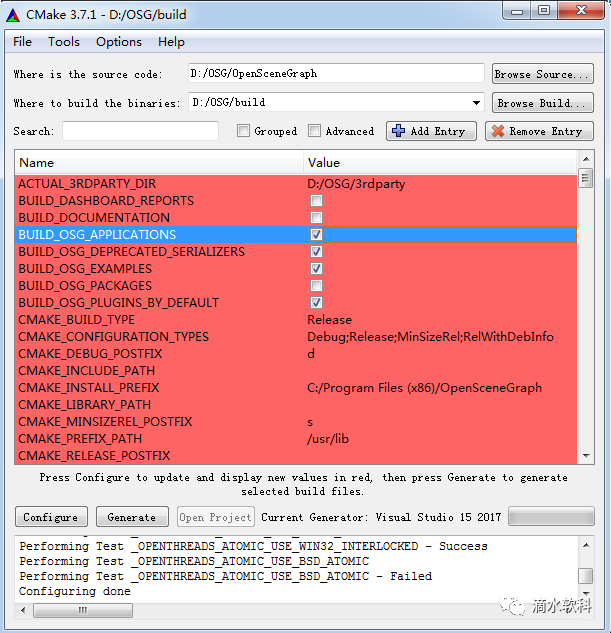Click the variable list scroll down arrow
The height and width of the screenshot is (633, 611).
click(586, 456)
